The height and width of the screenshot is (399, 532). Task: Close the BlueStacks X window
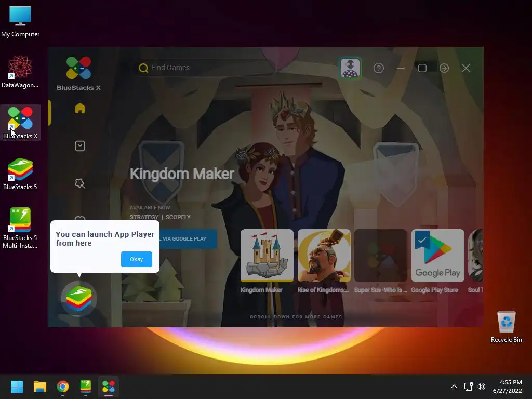click(x=466, y=68)
